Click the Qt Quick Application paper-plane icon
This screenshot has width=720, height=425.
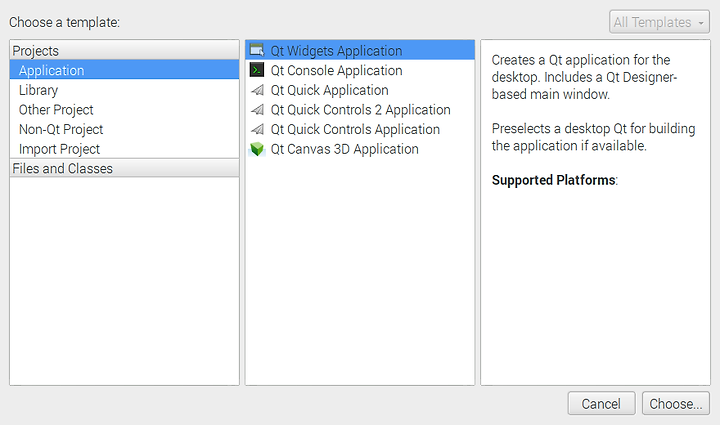257,90
